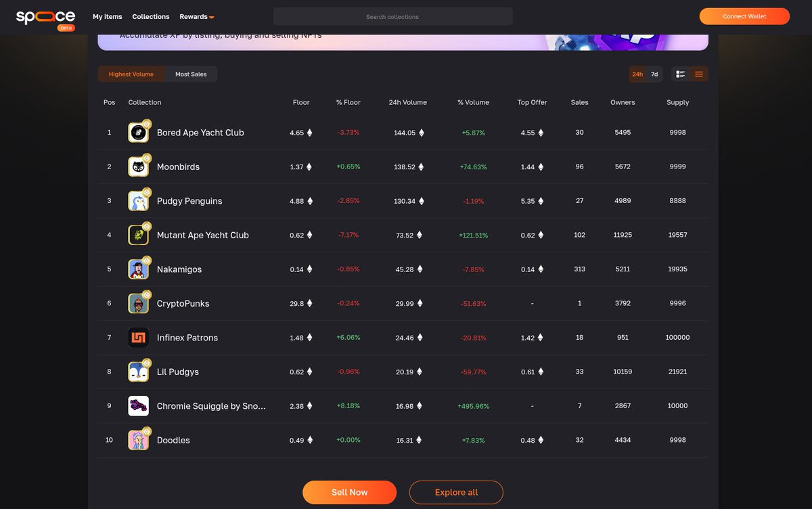Open Infinex Patrons name link
Screen dimensions: 812x509
click(187, 338)
